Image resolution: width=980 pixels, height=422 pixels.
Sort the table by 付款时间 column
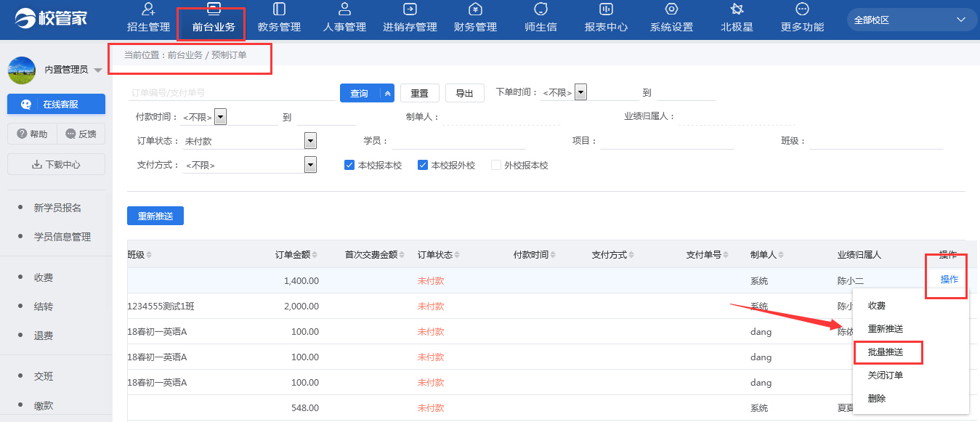pyautogui.click(x=535, y=255)
